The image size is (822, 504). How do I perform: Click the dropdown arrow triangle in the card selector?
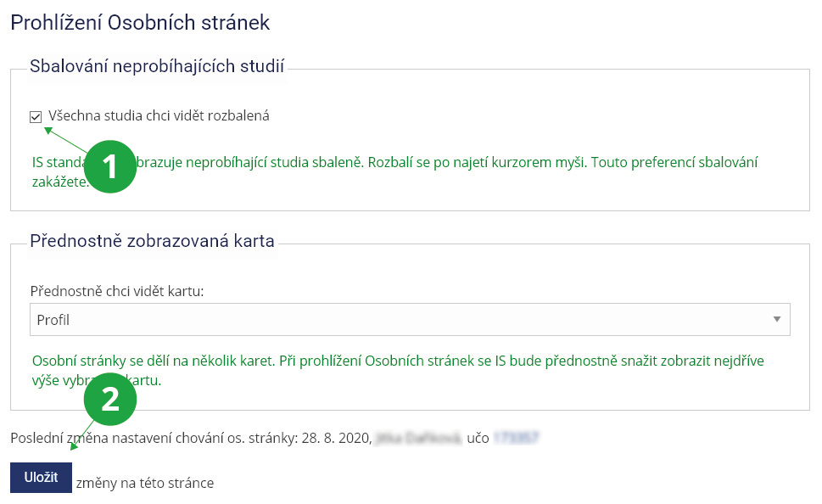(776, 320)
